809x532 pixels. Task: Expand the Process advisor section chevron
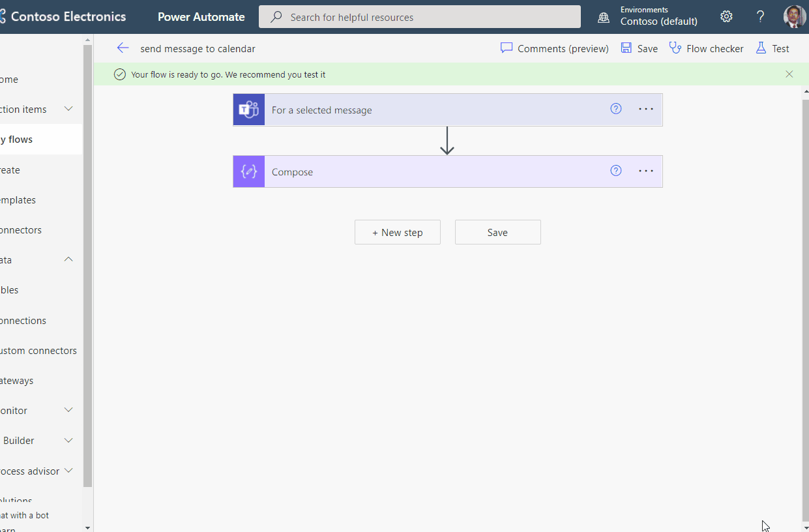68,470
